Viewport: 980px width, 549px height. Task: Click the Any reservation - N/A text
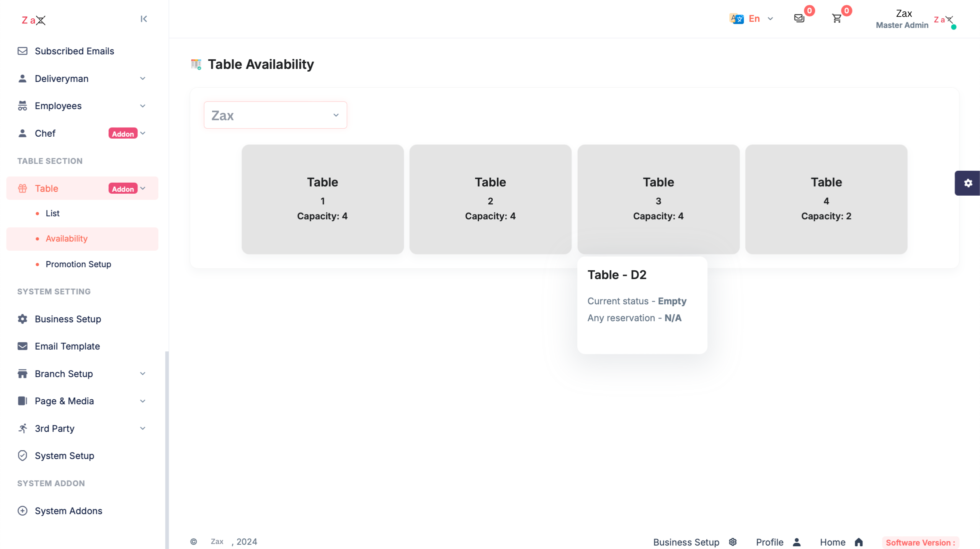(634, 318)
